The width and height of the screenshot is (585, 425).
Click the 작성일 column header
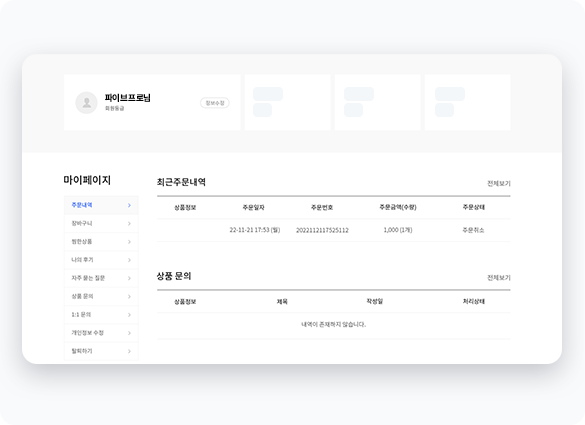(375, 301)
